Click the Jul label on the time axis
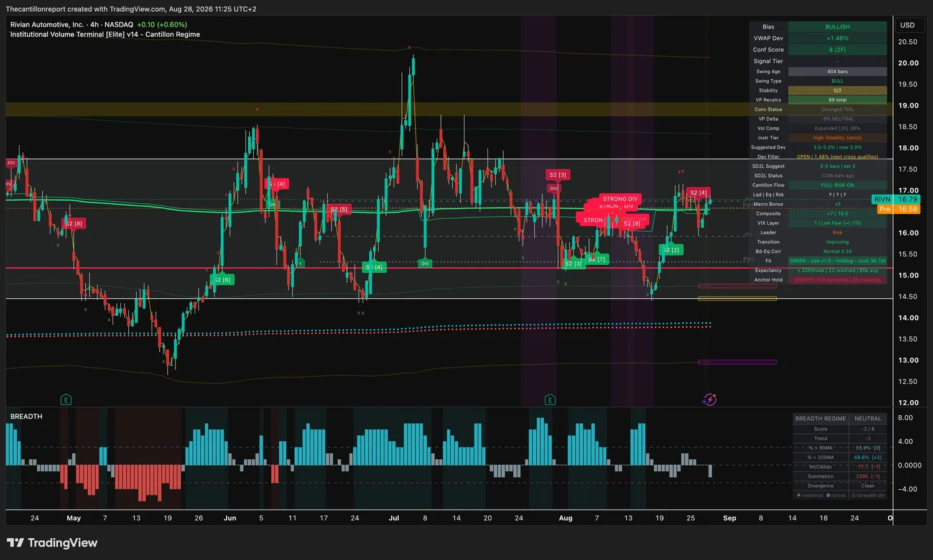The width and height of the screenshot is (933, 560). pos(394,518)
